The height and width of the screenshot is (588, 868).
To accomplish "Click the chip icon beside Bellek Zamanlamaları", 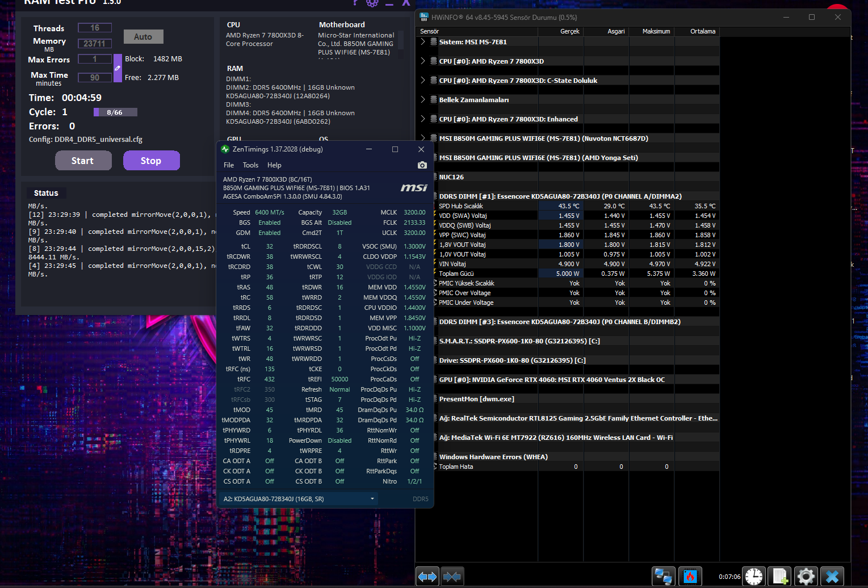I will [434, 100].
